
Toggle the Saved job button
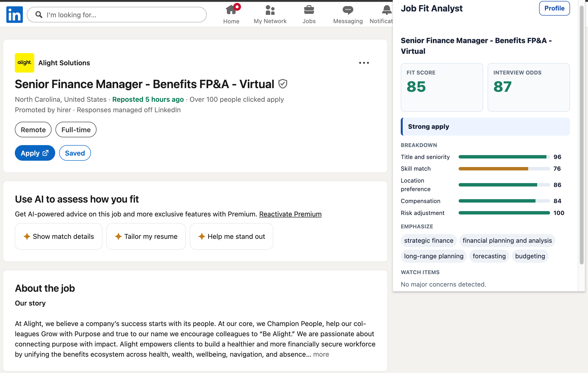75,153
